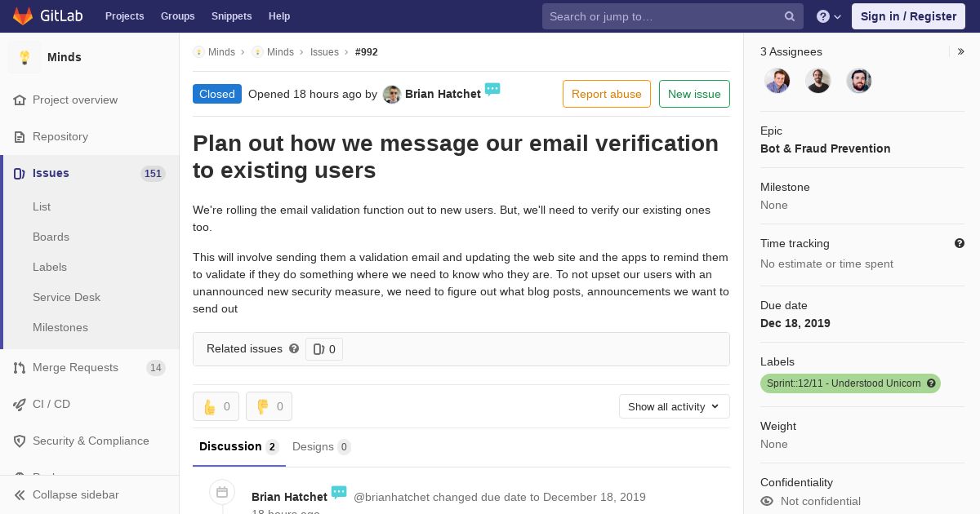Click the Merge Requests count badge 14
This screenshot has width=980, height=514.
tap(156, 367)
